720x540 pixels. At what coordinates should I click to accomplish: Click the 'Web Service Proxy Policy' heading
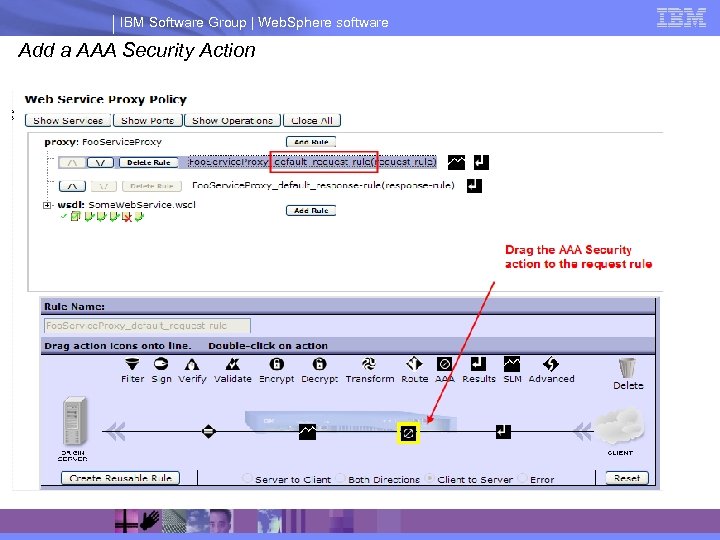tap(106, 99)
